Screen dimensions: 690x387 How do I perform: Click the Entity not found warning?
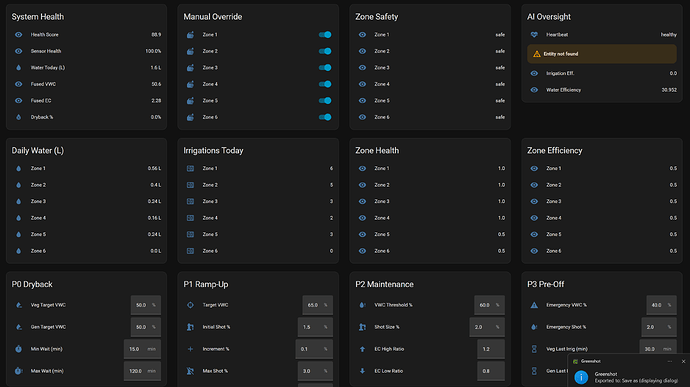click(602, 54)
